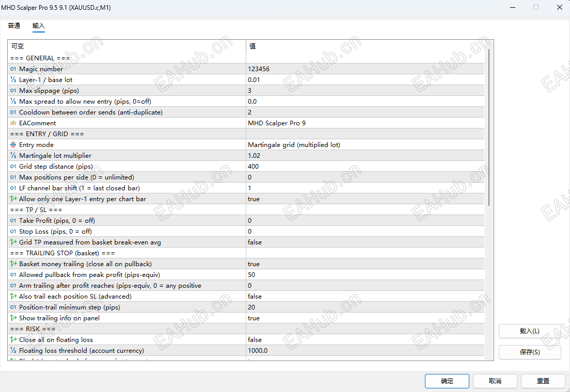This screenshot has height=392, width=570.
Task: Click the integer icon beside Cooldown between order sends
Action: [x=13, y=112]
